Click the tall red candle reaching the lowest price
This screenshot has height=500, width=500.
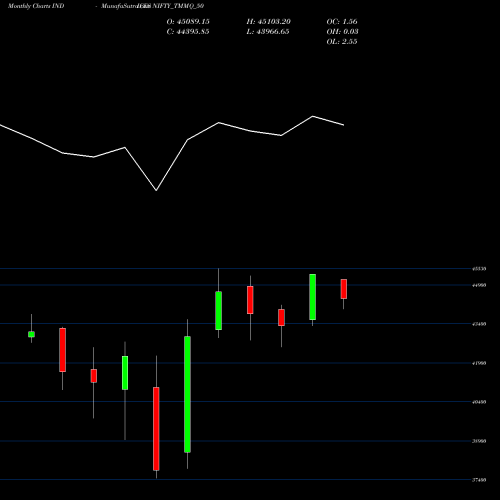click(156, 429)
